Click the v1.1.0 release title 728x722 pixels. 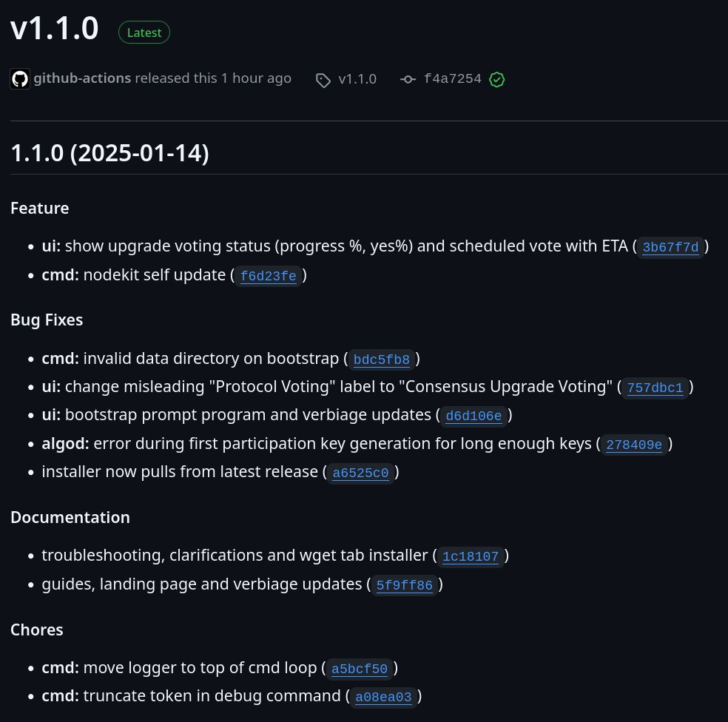(54, 29)
